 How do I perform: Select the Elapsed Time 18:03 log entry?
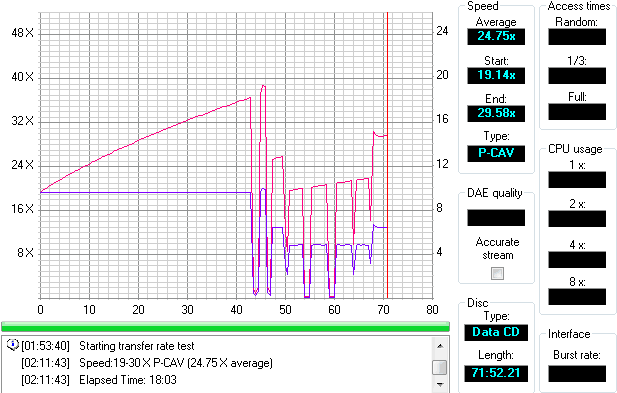(x=99, y=380)
